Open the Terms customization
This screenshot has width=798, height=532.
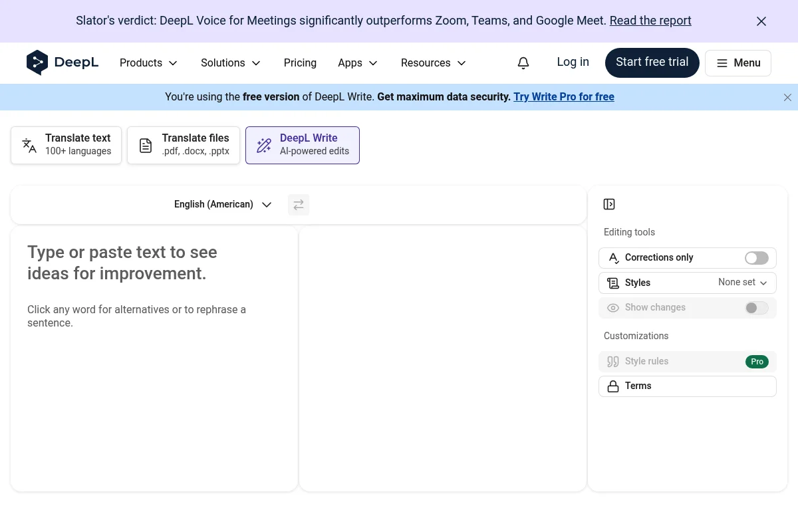pos(688,386)
